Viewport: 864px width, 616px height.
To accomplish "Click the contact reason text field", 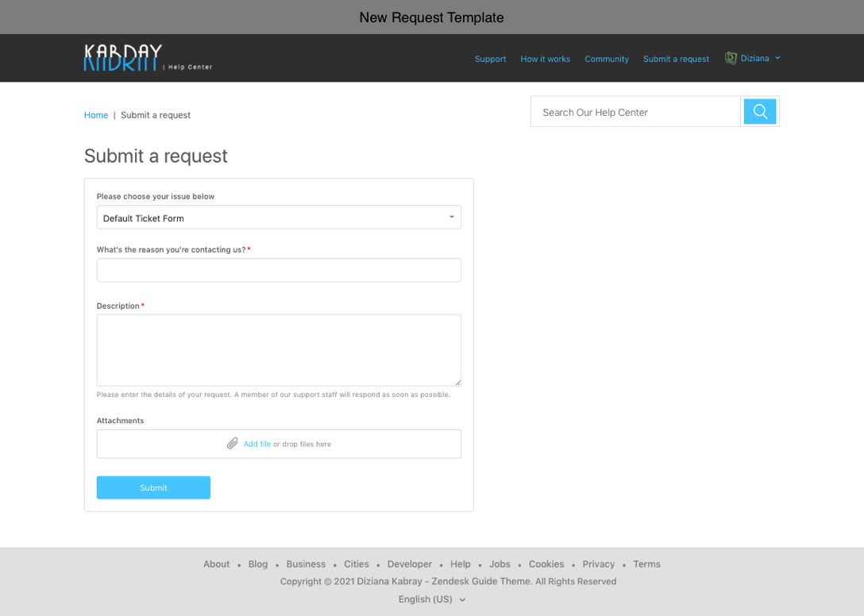I will pos(279,270).
